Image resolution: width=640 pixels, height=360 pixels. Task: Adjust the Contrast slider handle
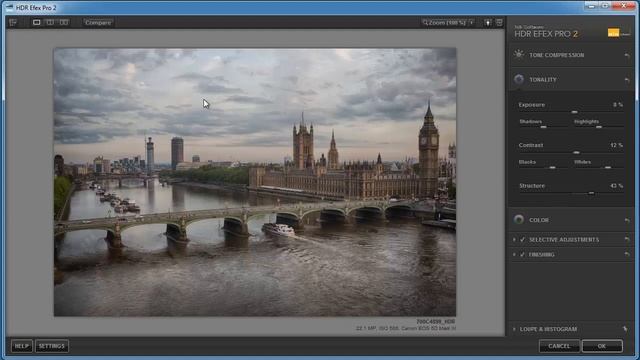[x=576, y=152]
